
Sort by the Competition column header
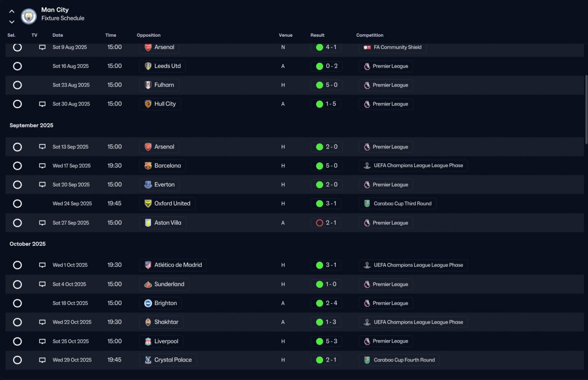point(370,35)
